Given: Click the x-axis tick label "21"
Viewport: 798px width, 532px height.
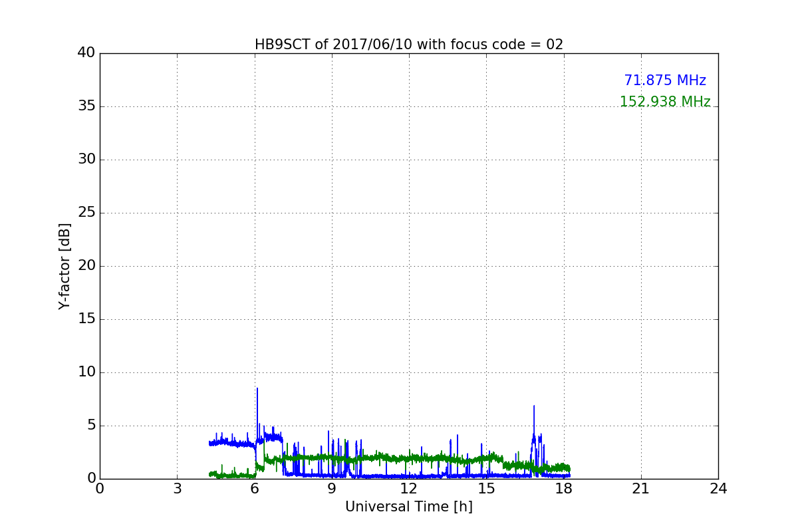Looking at the screenshot, I should pos(641,488).
